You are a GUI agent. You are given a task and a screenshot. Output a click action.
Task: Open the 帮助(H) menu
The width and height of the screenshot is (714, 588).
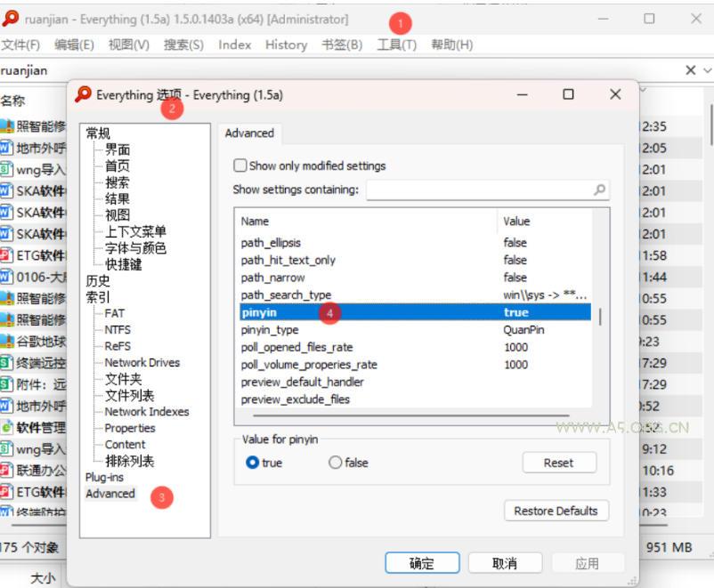click(451, 44)
